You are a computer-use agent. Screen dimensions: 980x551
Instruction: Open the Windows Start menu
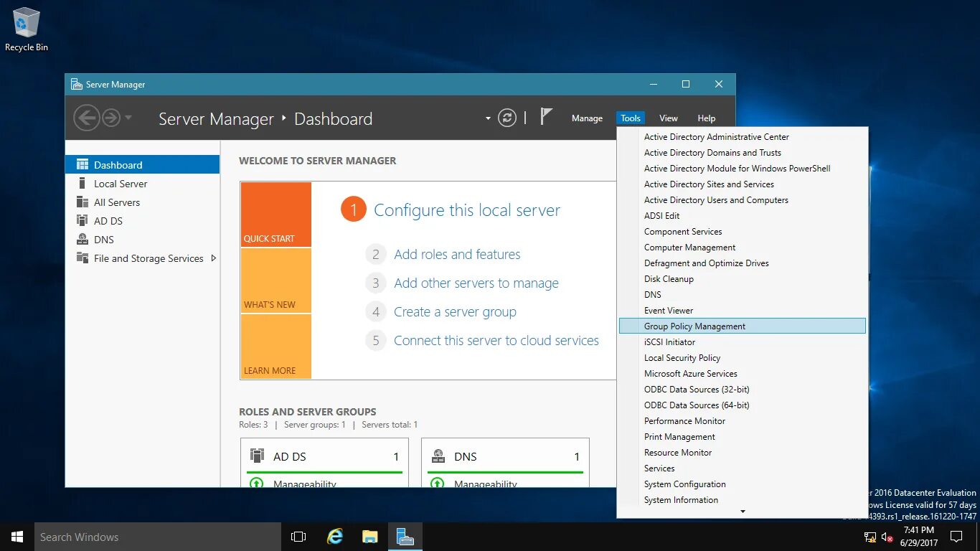pyautogui.click(x=17, y=537)
